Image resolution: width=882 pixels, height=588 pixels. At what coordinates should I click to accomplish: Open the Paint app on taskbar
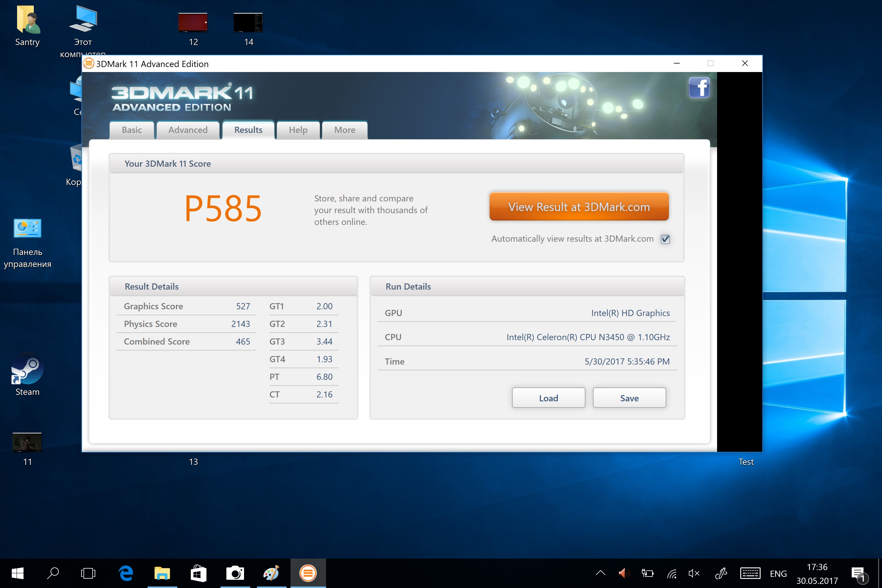(x=271, y=573)
